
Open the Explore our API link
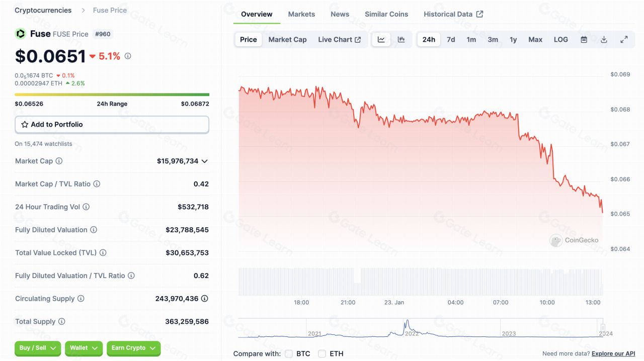(613, 354)
